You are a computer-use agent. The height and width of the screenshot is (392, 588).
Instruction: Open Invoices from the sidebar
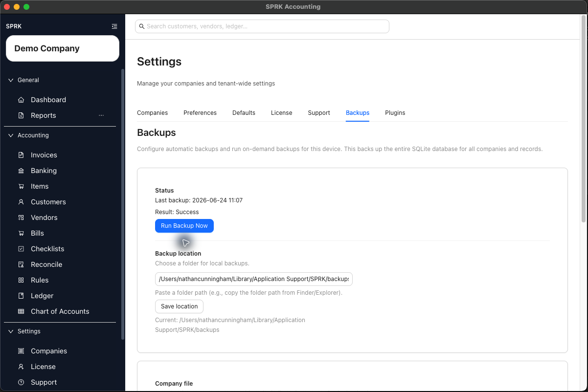coord(44,155)
